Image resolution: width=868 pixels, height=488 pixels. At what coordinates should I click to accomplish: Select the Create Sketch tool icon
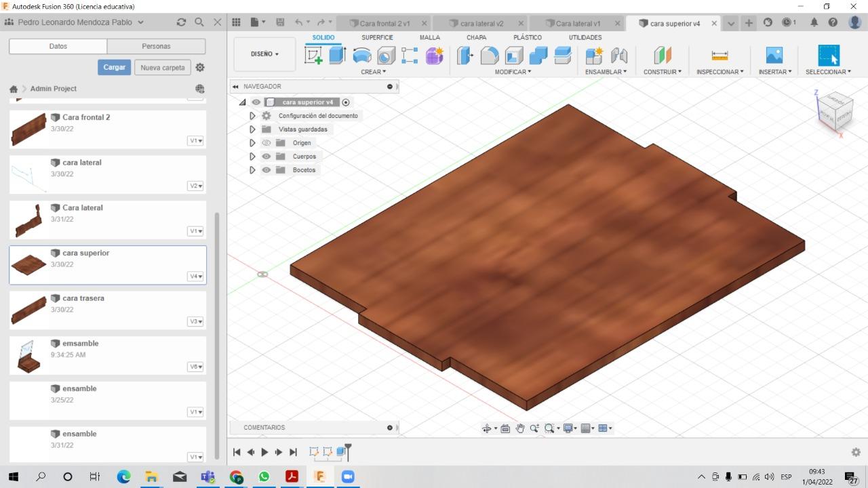(x=313, y=56)
